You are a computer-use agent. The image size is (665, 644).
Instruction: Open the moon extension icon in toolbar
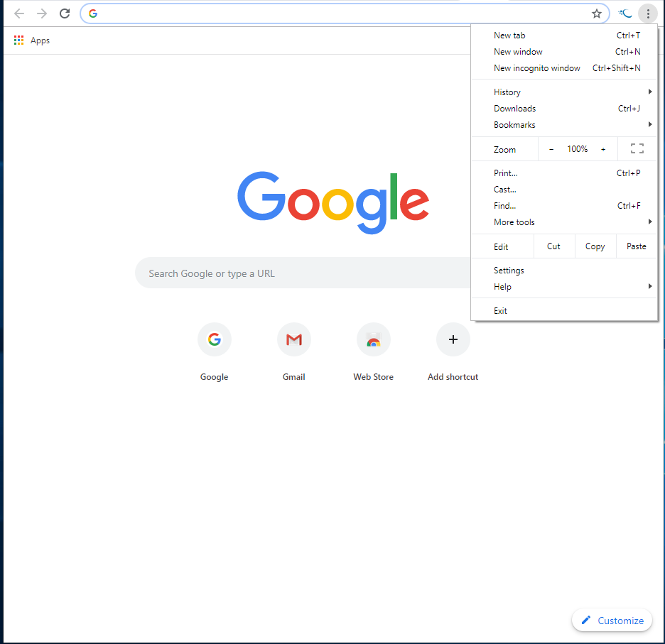point(625,13)
